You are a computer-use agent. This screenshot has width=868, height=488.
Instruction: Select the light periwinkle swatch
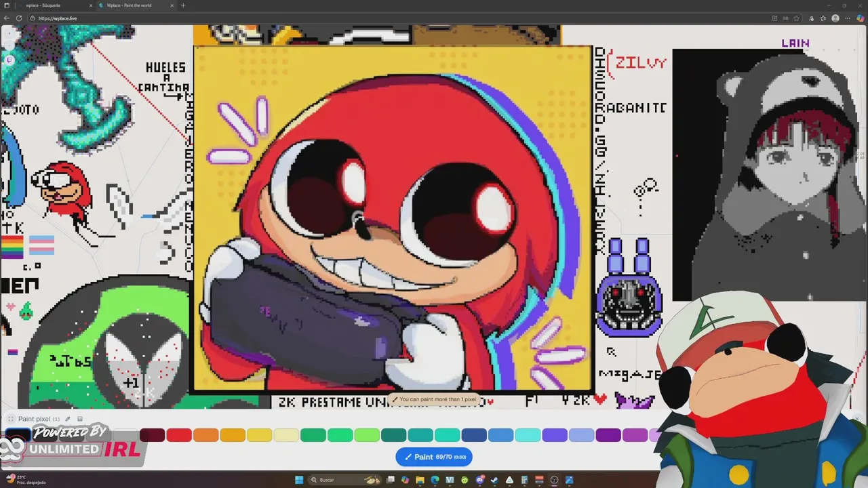581,435
